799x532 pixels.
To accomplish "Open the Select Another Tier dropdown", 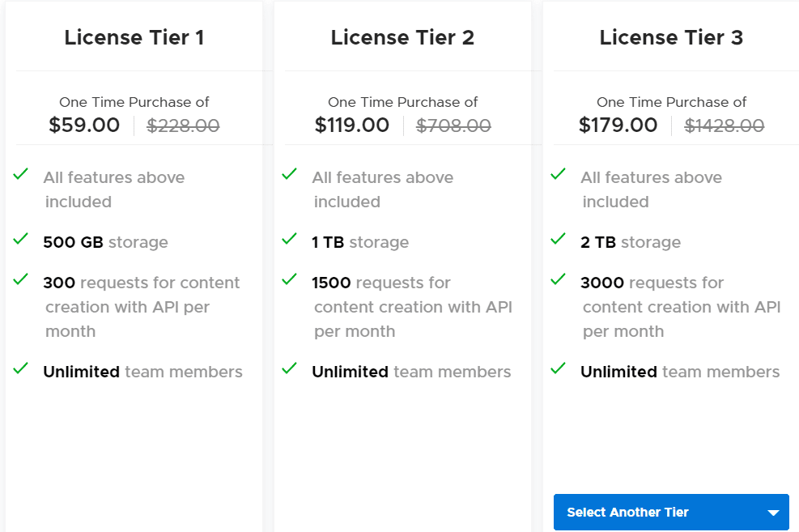I will [x=671, y=512].
